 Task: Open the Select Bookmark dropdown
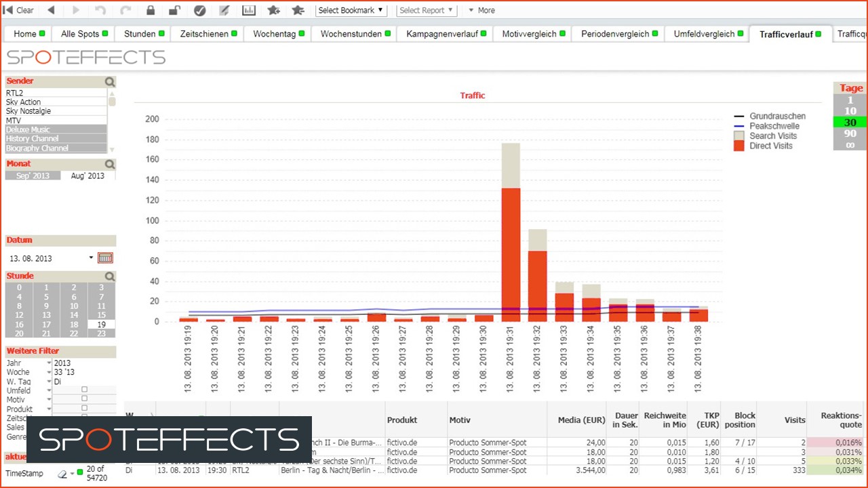click(351, 10)
